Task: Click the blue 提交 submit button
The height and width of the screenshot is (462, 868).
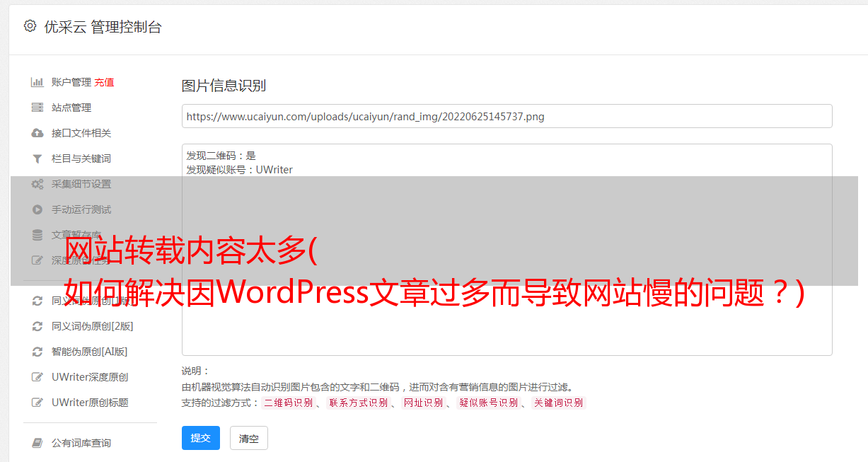Action: 201,438
